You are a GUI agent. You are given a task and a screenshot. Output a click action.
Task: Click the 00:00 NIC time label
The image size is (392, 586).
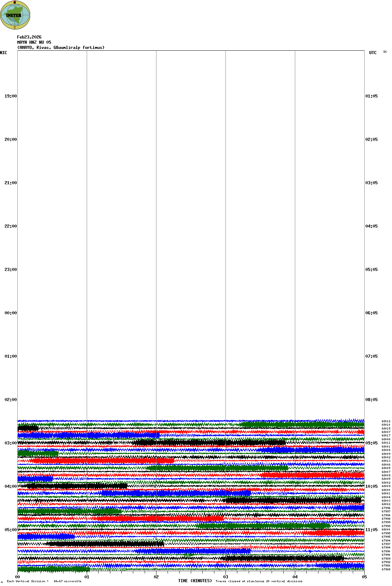pos(10,313)
